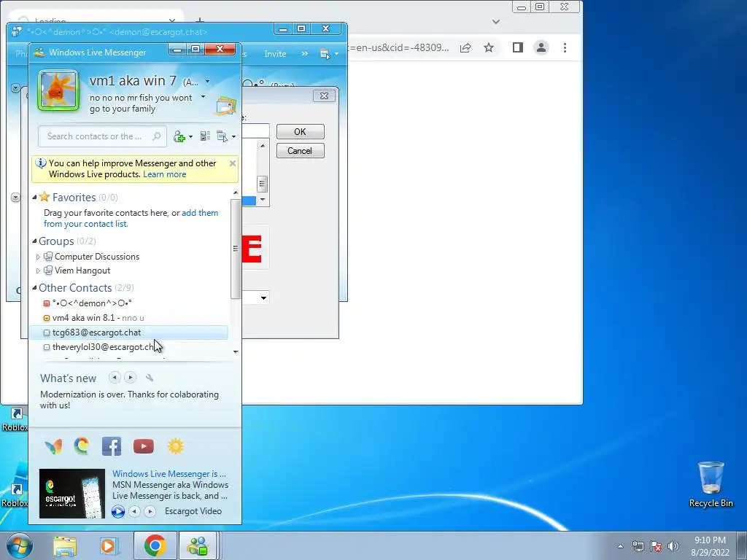Go to next Escargot Video item

150,511
